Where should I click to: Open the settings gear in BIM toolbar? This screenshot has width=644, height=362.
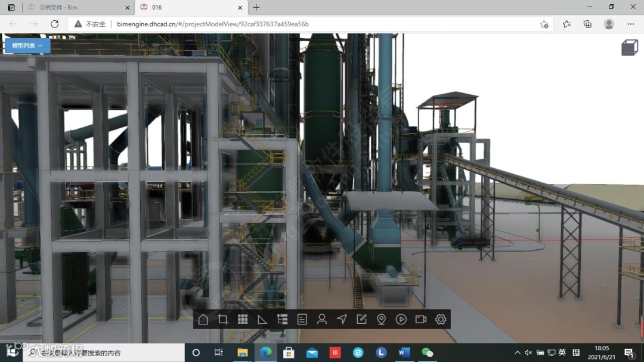pos(441,319)
